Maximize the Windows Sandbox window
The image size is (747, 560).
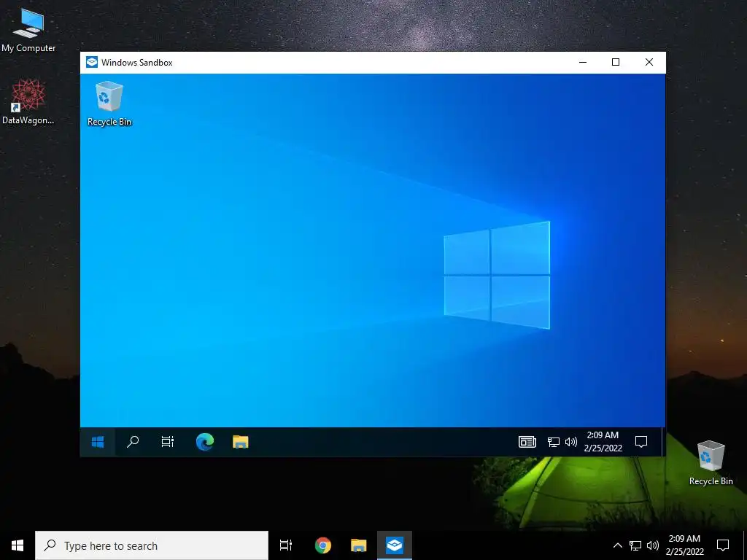pyautogui.click(x=616, y=63)
